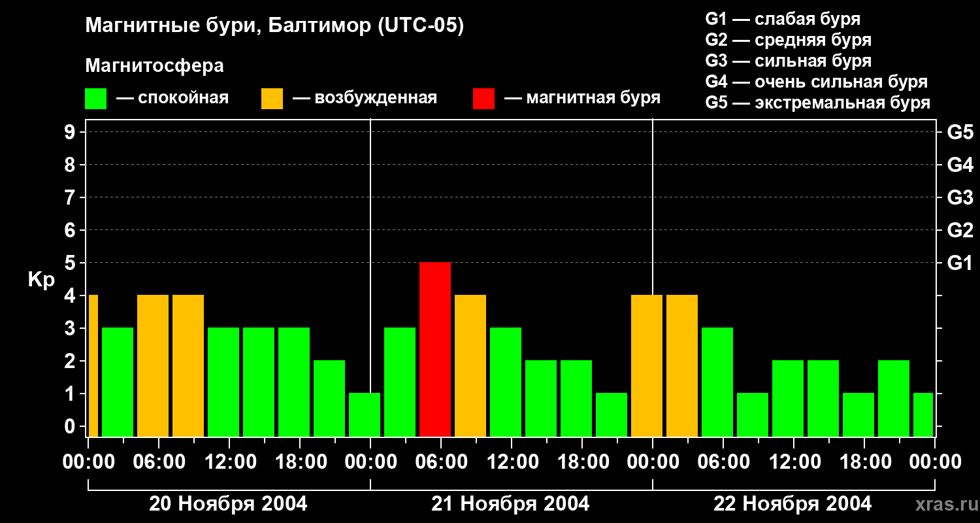The height and width of the screenshot is (523, 980).
Task: Click the G3 label on right axis
Action: click(960, 198)
